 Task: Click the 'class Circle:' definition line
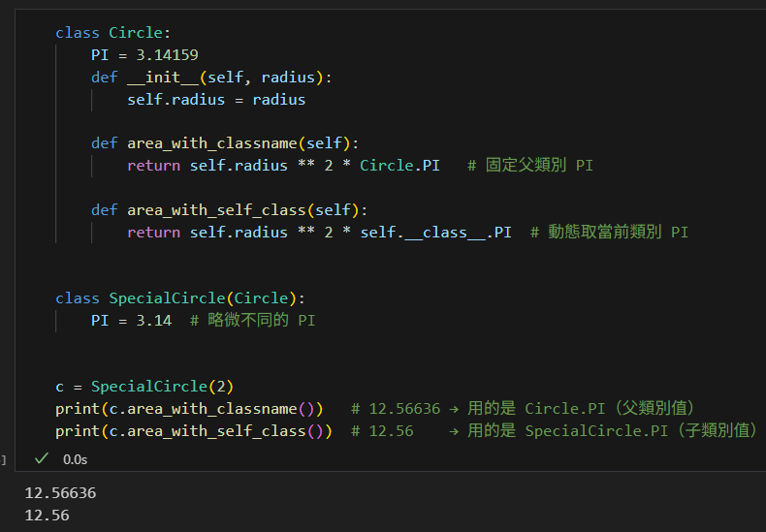pos(112,33)
